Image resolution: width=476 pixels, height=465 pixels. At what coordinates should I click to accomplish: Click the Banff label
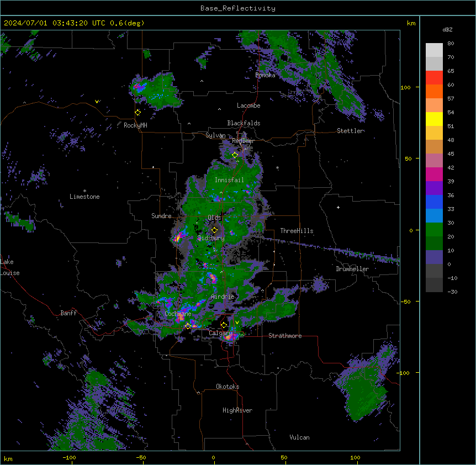(x=68, y=313)
